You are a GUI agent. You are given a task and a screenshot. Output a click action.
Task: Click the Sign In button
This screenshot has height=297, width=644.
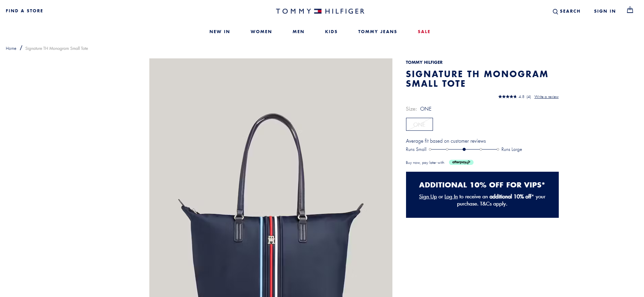tap(605, 11)
